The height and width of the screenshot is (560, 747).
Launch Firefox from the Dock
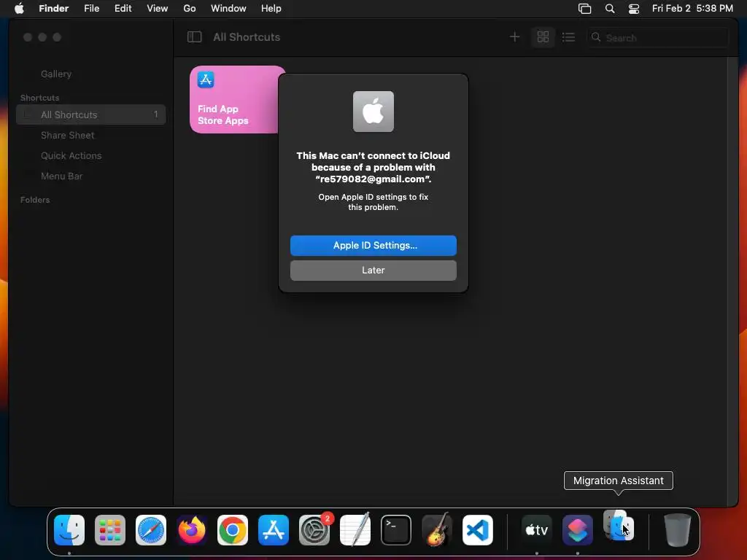(x=192, y=530)
